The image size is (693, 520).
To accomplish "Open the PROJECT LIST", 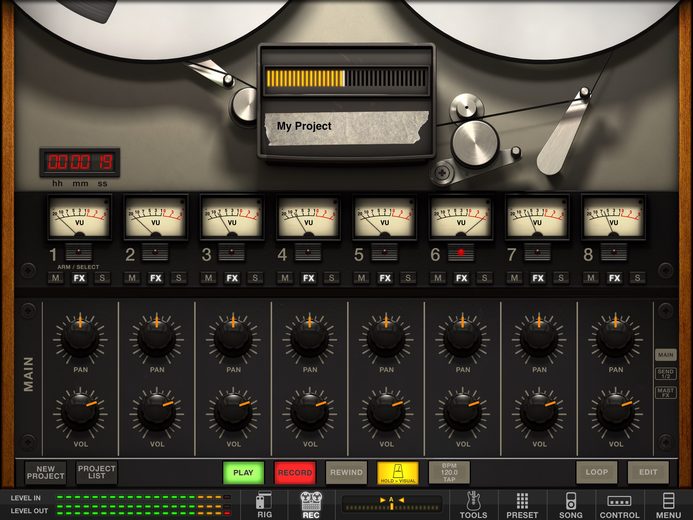I will pyautogui.click(x=97, y=473).
